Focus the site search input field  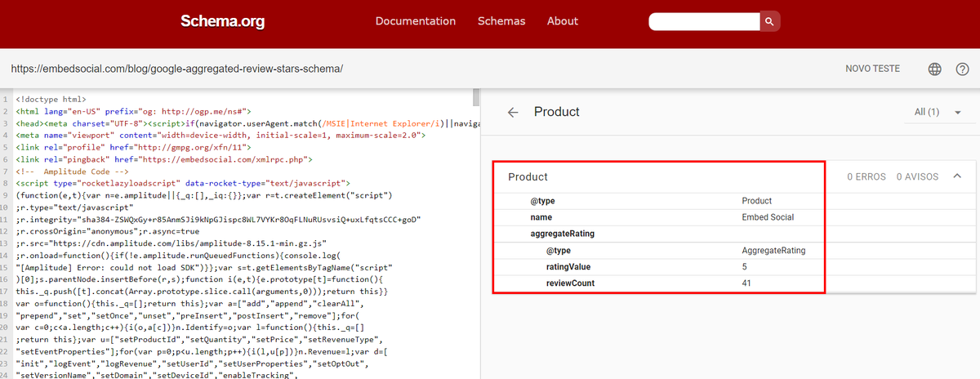click(x=704, y=21)
